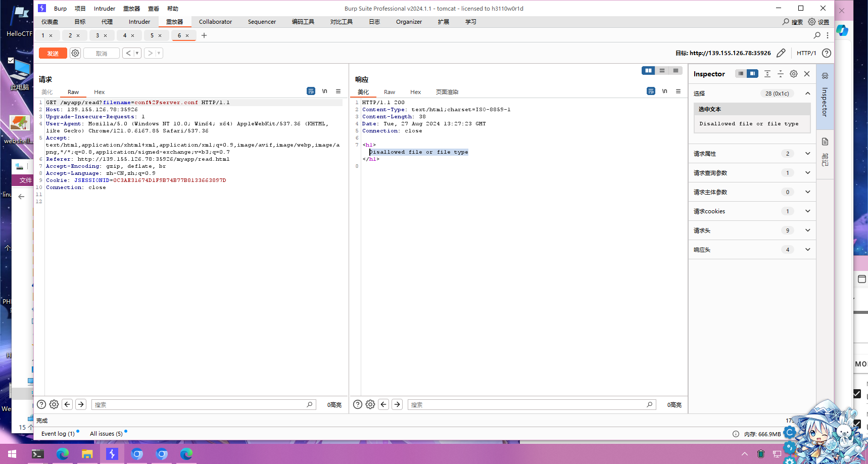The width and height of the screenshot is (868, 464).
Task: Open the Inspector settings gear icon
Action: (x=794, y=74)
